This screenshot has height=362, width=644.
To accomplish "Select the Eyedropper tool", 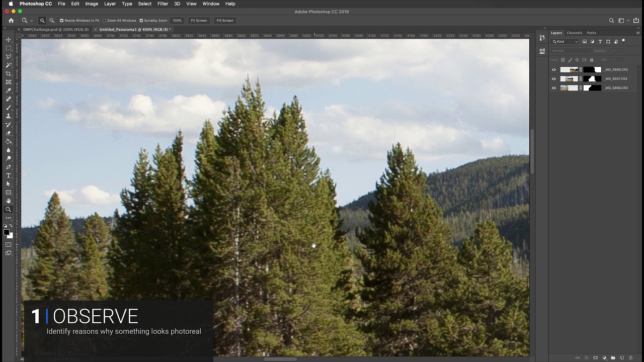I will point(9,90).
